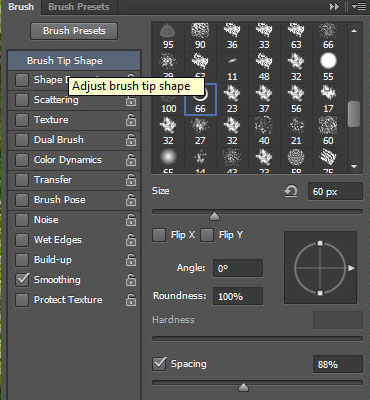Collapse the panel using the double-arrow icon

pyautogui.click(x=334, y=7)
